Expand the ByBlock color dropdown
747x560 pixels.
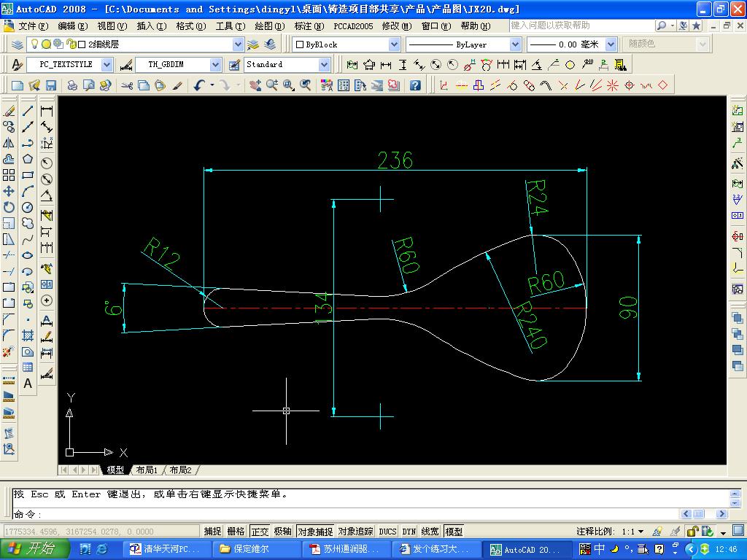[394, 44]
